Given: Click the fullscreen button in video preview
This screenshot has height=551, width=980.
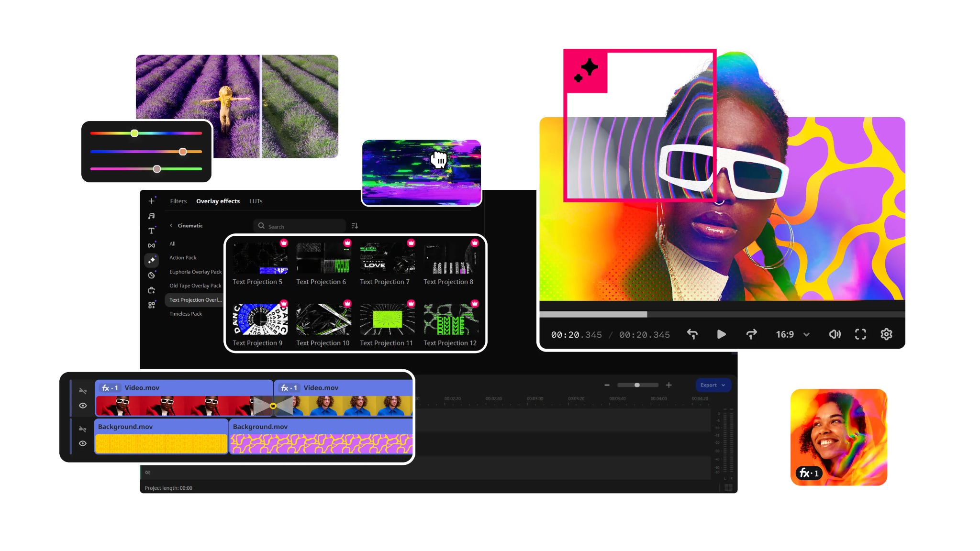Looking at the screenshot, I should pos(861,334).
